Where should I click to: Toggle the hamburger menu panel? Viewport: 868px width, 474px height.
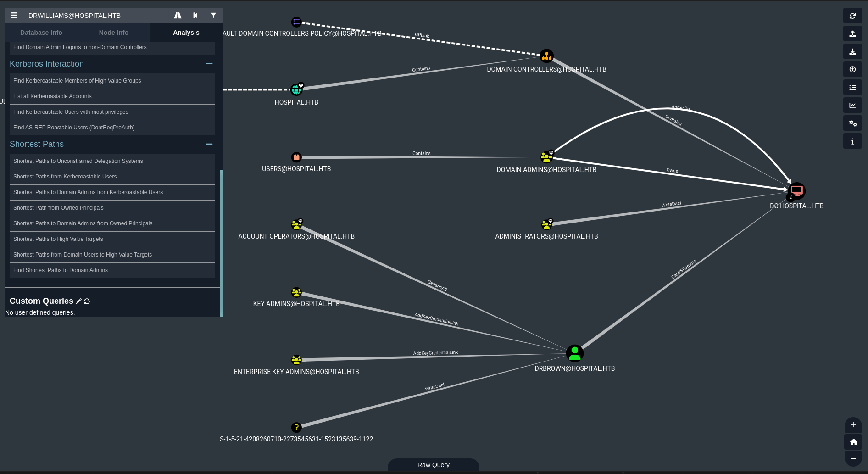pyautogui.click(x=14, y=16)
